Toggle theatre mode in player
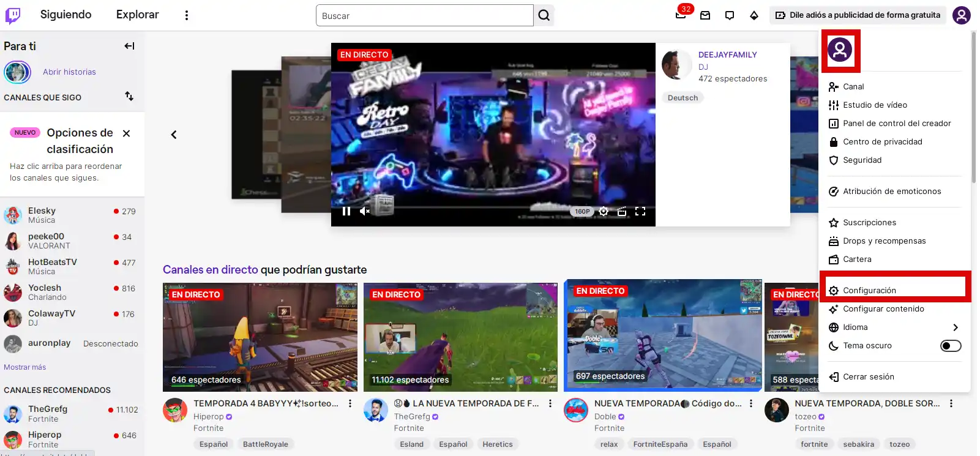The width and height of the screenshot is (980, 456). coord(622,211)
